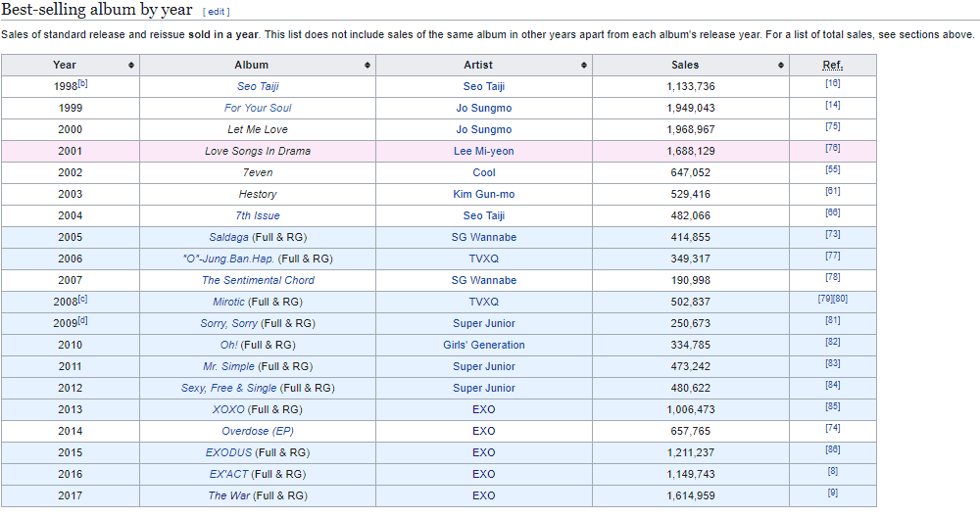Viewport: 980px width, 517px height.
Task: Open the Mirotic album link
Action: point(228,302)
